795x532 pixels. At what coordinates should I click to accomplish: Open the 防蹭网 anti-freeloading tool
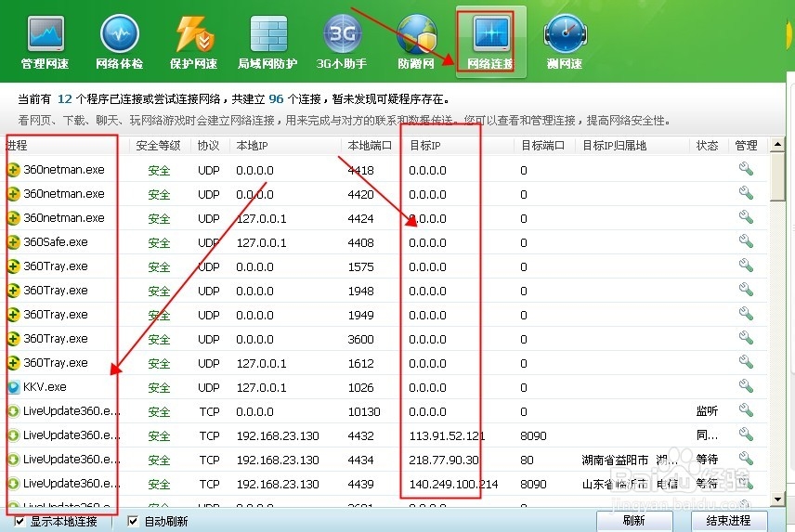(416, 43)
